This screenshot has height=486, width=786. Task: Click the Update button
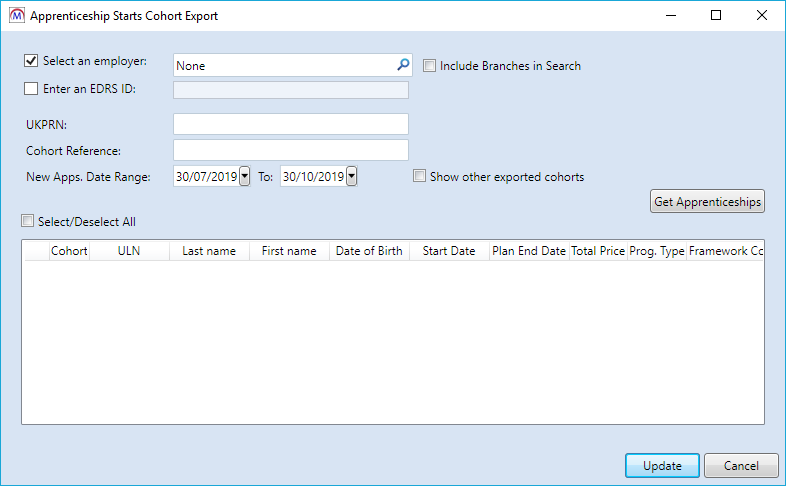pyautogui.click(x=662, y=466)
